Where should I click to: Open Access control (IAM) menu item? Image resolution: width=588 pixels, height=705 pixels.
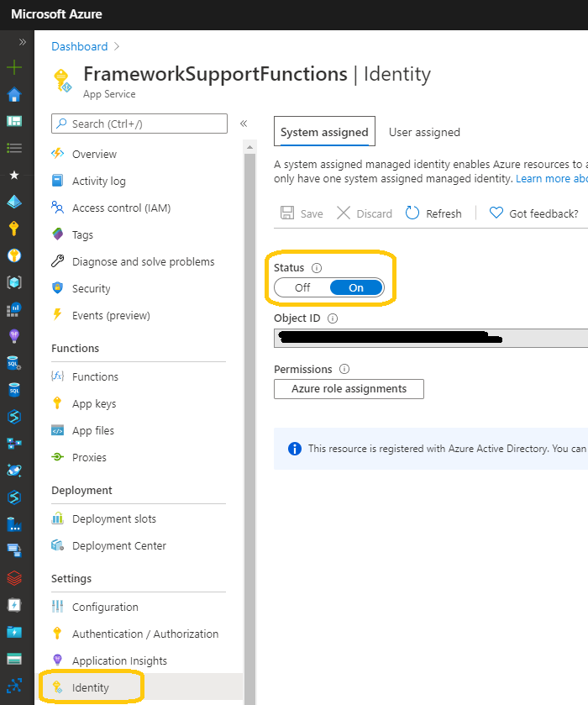121,208
